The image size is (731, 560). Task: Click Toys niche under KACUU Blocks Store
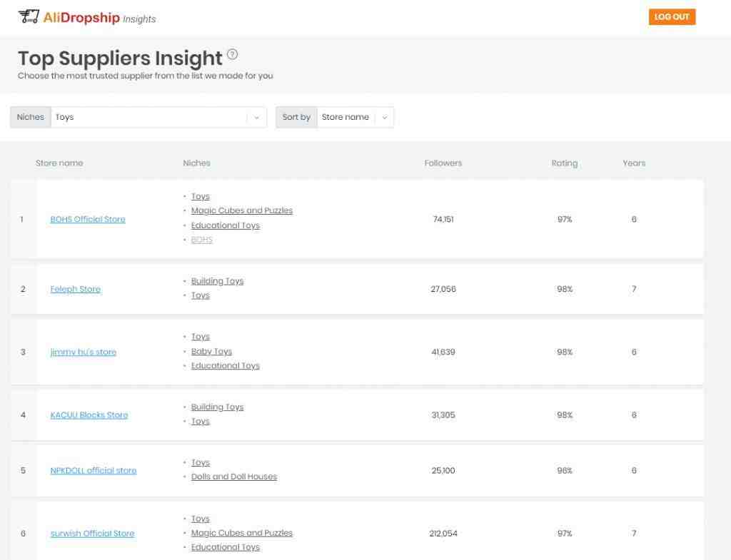click(201, 421)
